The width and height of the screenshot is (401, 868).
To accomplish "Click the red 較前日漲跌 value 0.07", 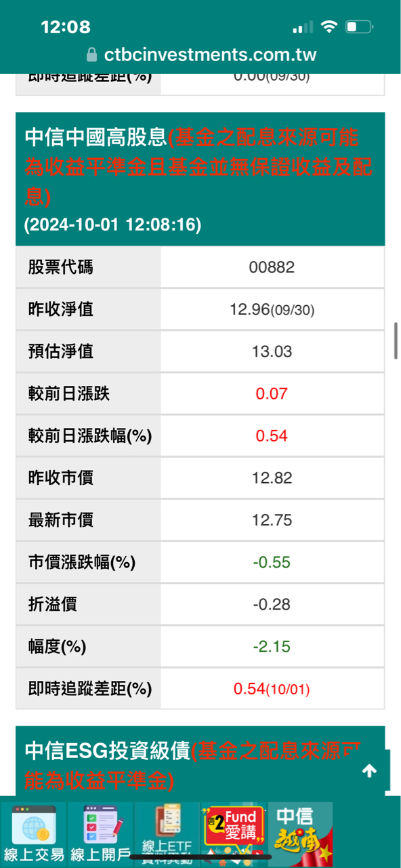I will point(273,393).
